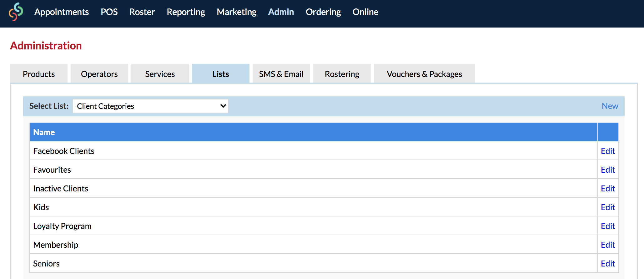Edit the Facebook Clients category
The height and width of the screenshot is (279, 644).
(608, 151)
